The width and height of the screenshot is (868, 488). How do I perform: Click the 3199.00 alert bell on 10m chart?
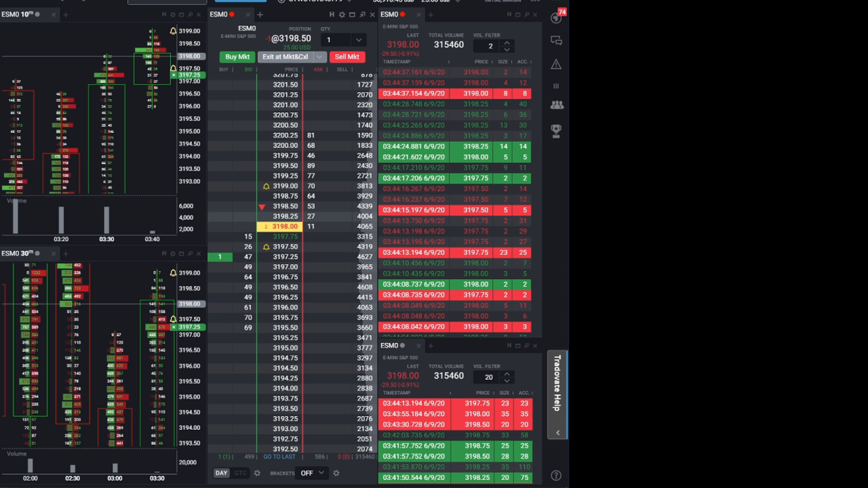(x=173, y=31)
